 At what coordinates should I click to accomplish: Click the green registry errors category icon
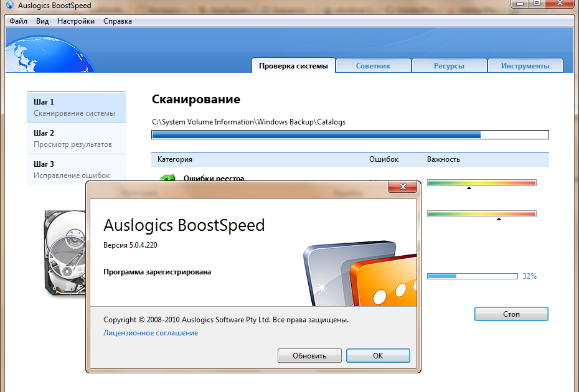point(167,177)
